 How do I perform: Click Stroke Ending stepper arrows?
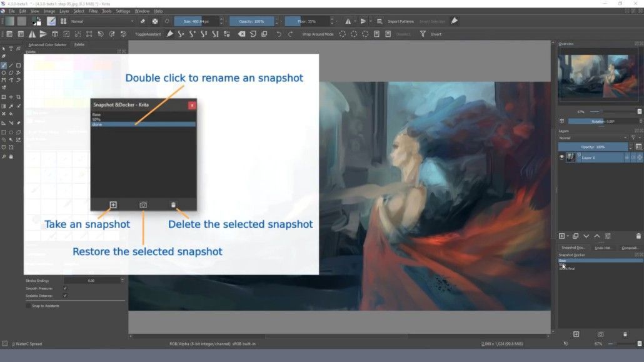[122, 280]
